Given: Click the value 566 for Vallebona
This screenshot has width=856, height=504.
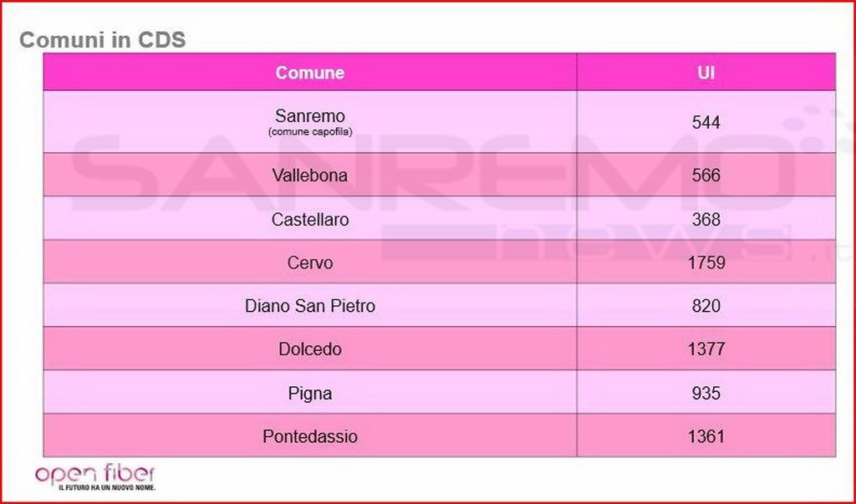Looking at the screenshot, I should pyautogui.click(x=706, y=176).
